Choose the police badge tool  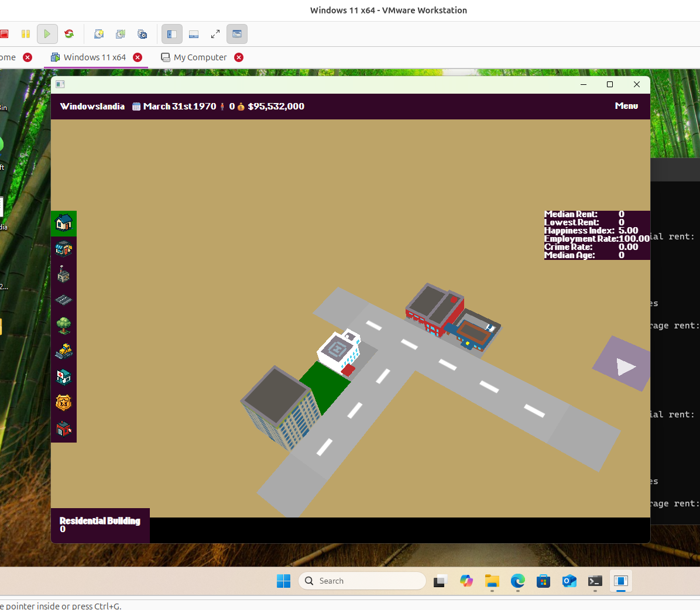click(64, 403)
